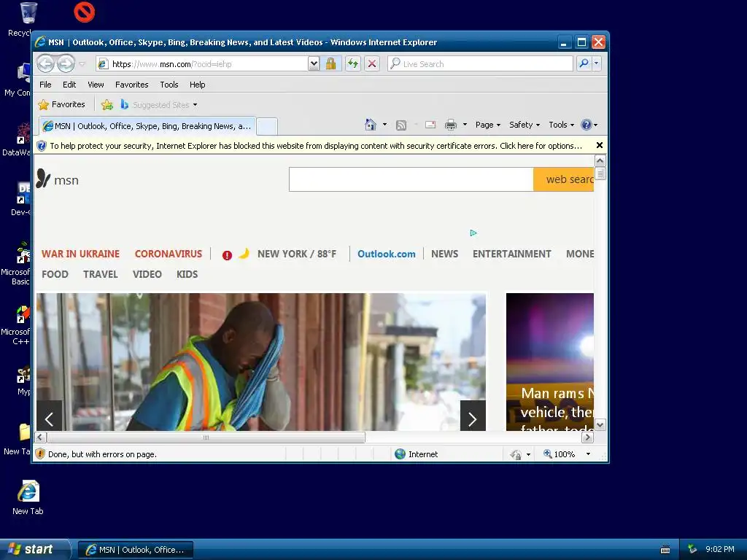747x560 pixels.
Task: Click the MSN web search text field
Action: pos(411,179)
